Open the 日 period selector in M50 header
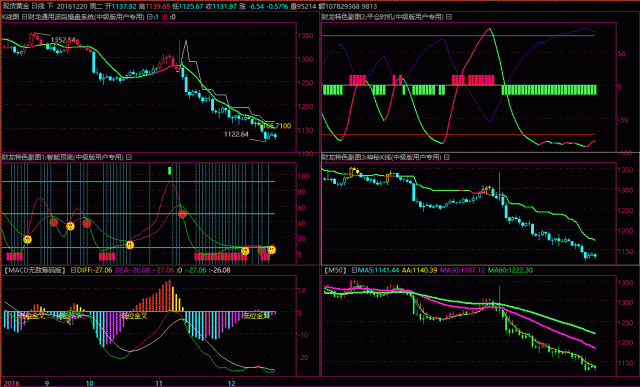Image resolution: width=640 pixels, height=387 pixels. pos(354,270)
